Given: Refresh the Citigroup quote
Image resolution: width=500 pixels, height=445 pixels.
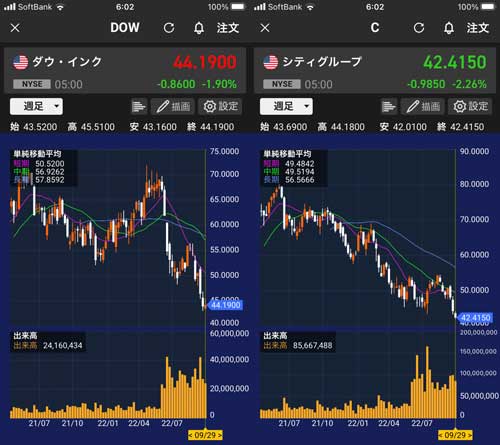Looking at the screenshot, I should [x=419, y=28].
